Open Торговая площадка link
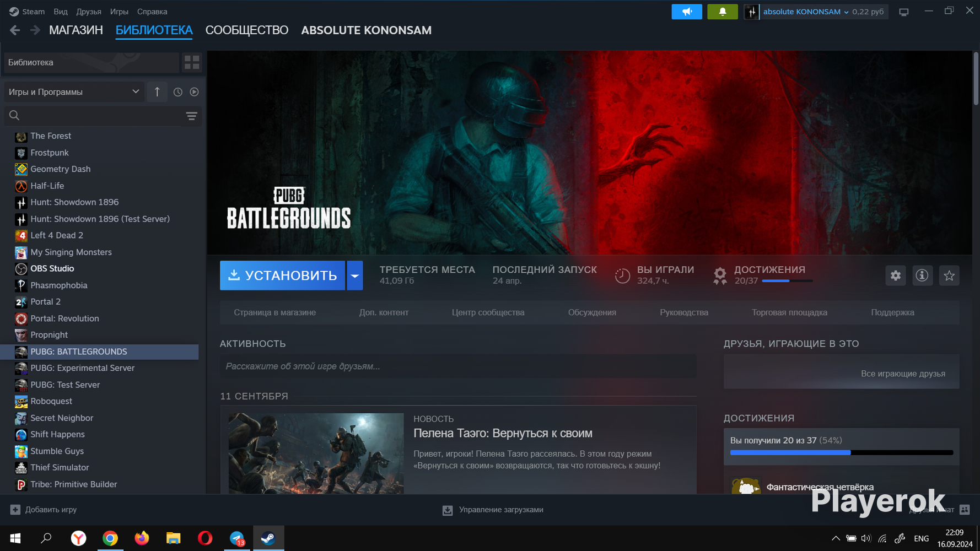This screenshot has height=551, width=980. point(790,312)
